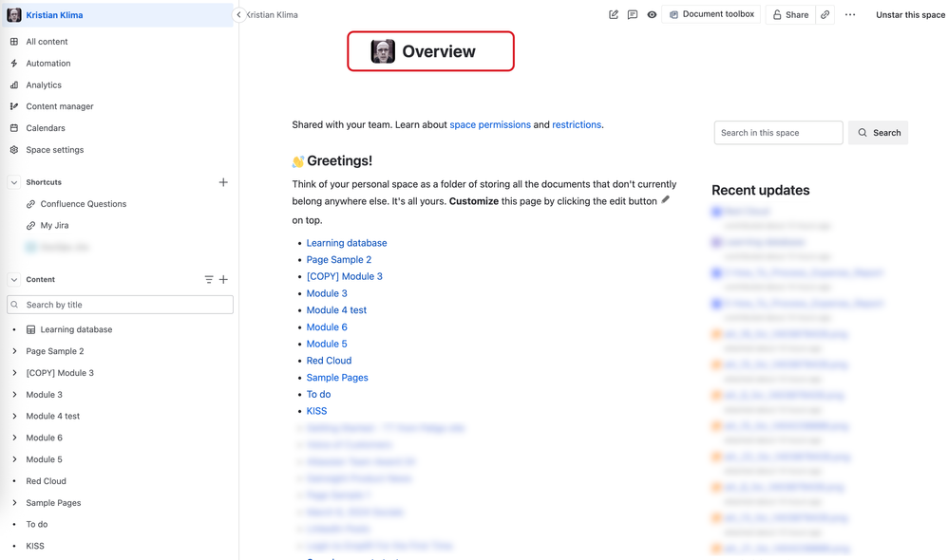The image size is (948, 560).
Task: Open the comments icon in top toolbar
Action: pos(633,14)
